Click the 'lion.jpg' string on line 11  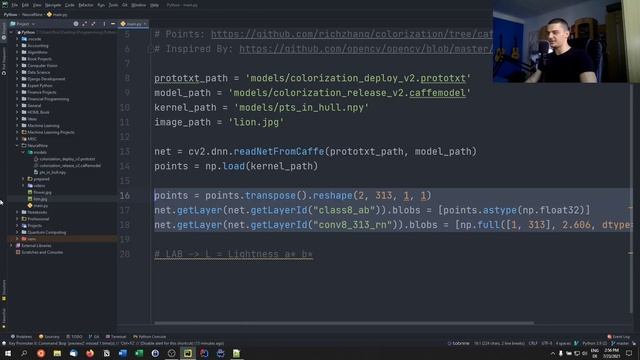click(x=256, y=122)
